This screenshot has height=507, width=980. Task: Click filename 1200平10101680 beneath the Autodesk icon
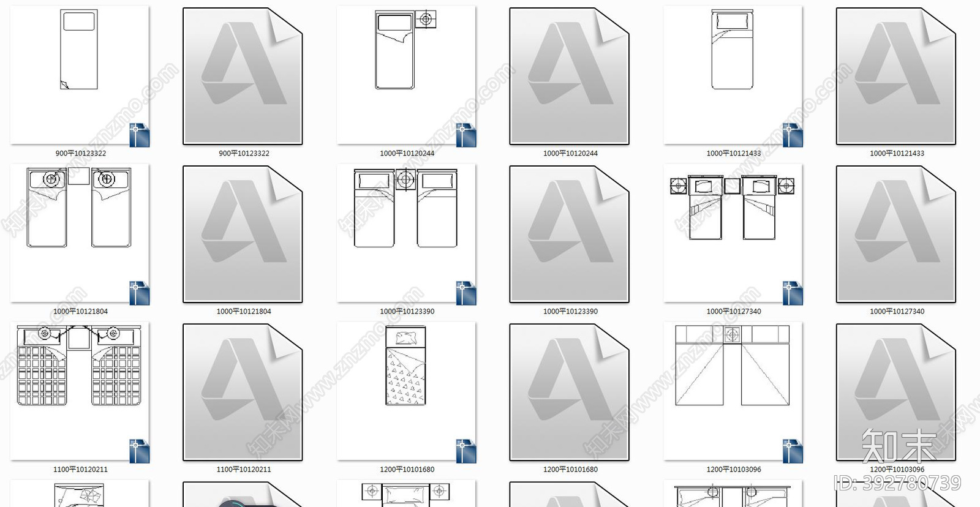point(570,469)
